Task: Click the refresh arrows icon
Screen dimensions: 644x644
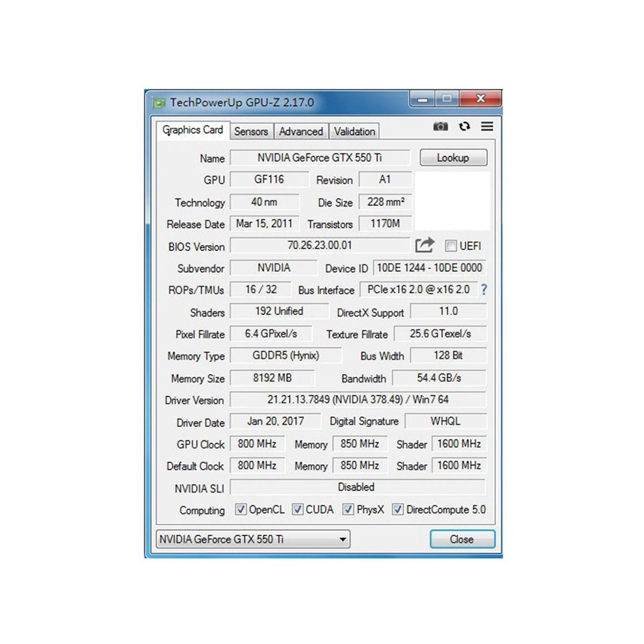Action: (x=464, y=127)
